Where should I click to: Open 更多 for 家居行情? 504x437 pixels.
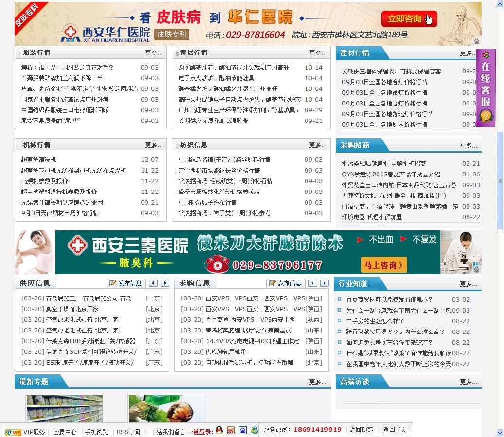click(317, 52)
